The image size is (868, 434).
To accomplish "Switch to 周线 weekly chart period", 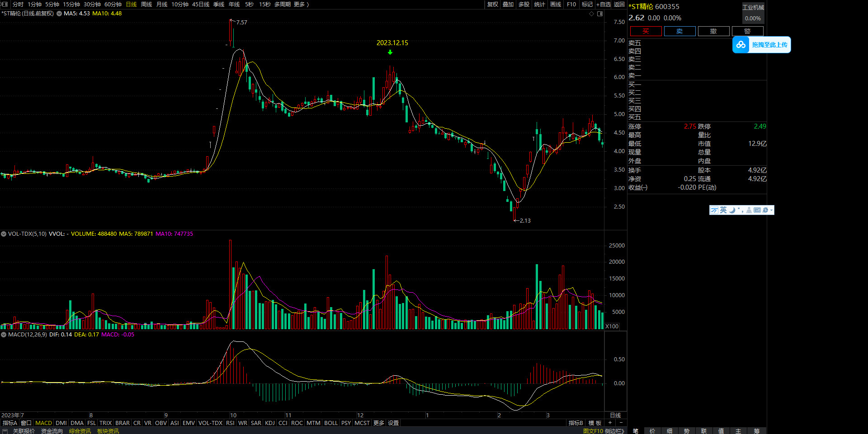I will point(146,4).
